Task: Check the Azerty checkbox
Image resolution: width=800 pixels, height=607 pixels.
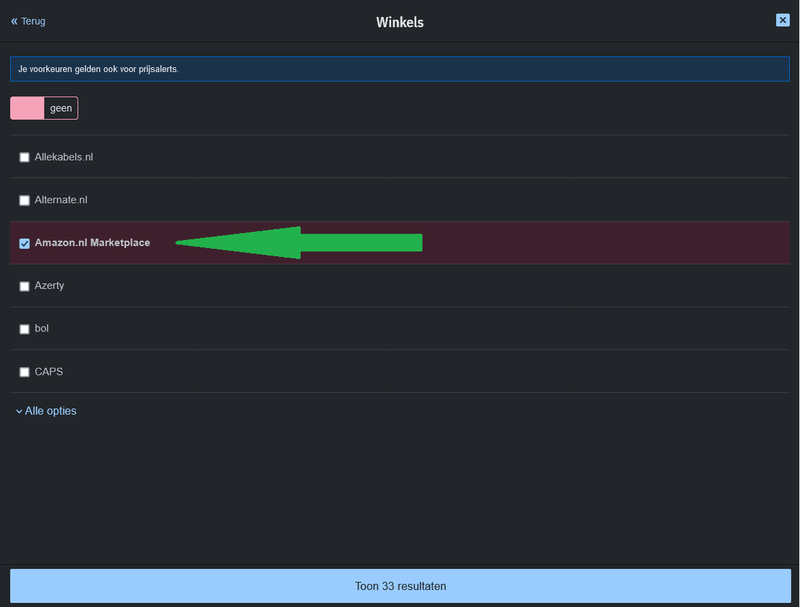Action: [x=24, y=286]
